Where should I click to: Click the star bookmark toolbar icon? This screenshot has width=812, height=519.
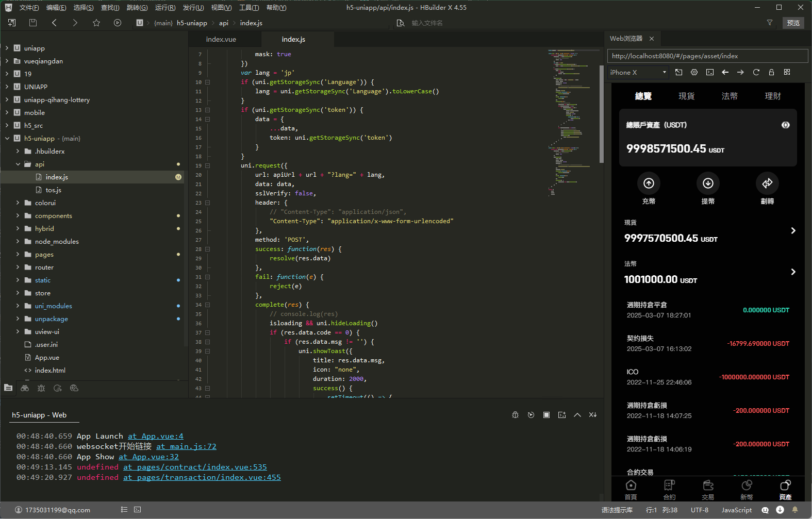pyautogui.click(x=96, y=23)
